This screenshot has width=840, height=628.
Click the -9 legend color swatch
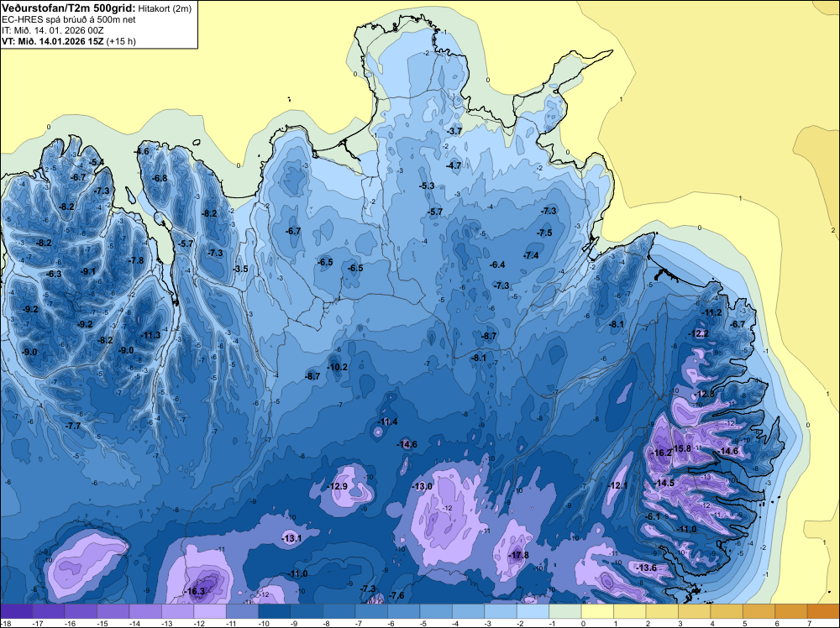tap(307, 611)
